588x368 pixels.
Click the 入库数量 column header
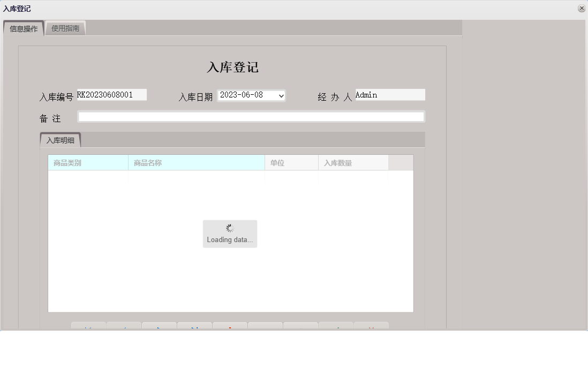(352, 162)
